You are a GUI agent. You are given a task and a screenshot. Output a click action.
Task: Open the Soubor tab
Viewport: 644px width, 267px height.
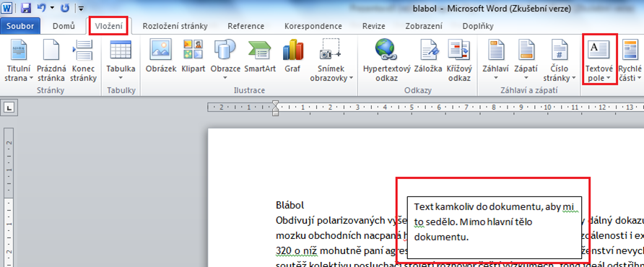tap(20, 26)
